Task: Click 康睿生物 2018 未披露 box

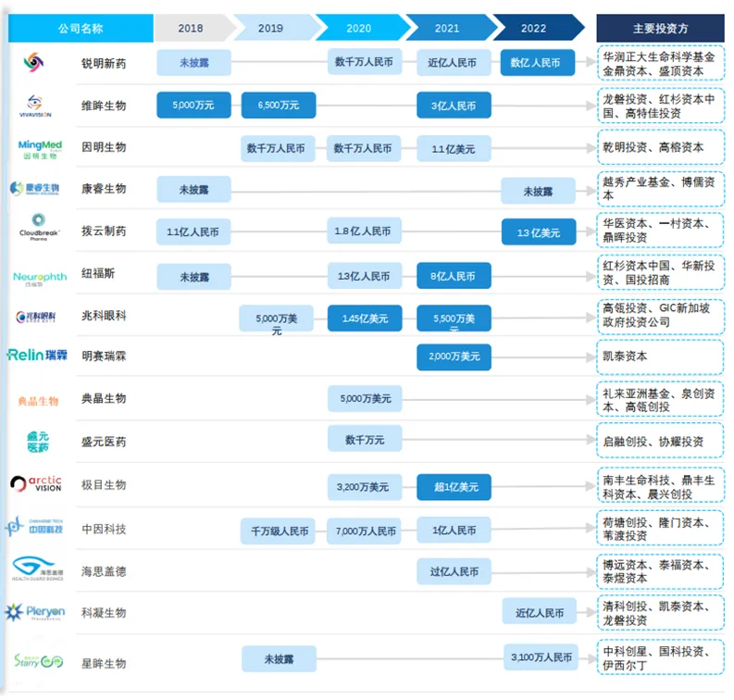Action: tap(193, 189)
